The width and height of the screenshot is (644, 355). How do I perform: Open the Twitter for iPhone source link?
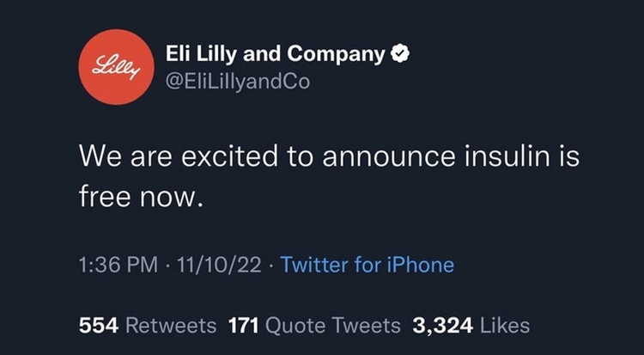coord(368,265)
